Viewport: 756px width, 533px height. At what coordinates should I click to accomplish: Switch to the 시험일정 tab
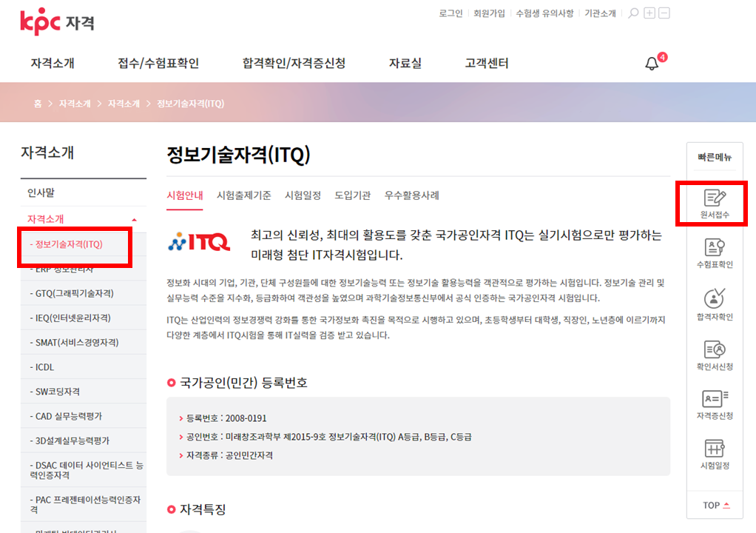[x=303, y=195]
